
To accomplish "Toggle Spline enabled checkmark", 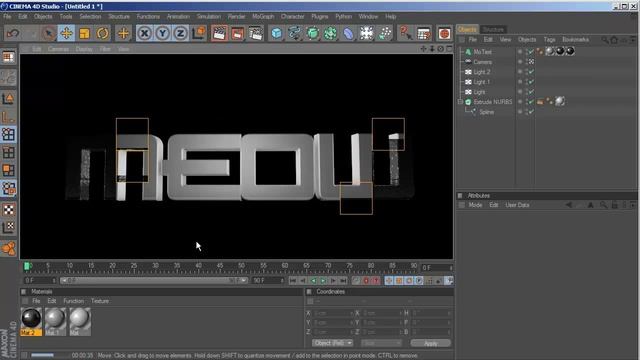I will pos(531,112).
